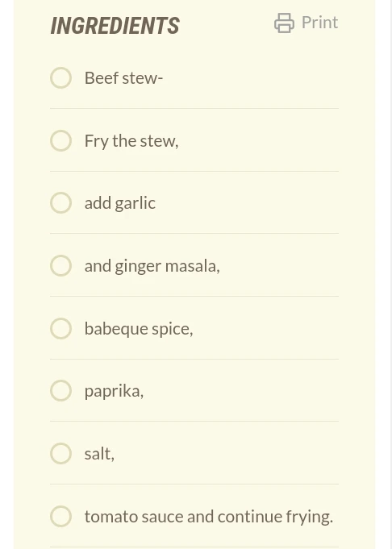Mark add garlic as done
The width and height of the screenshot is (392, 549).
(61, 202)
